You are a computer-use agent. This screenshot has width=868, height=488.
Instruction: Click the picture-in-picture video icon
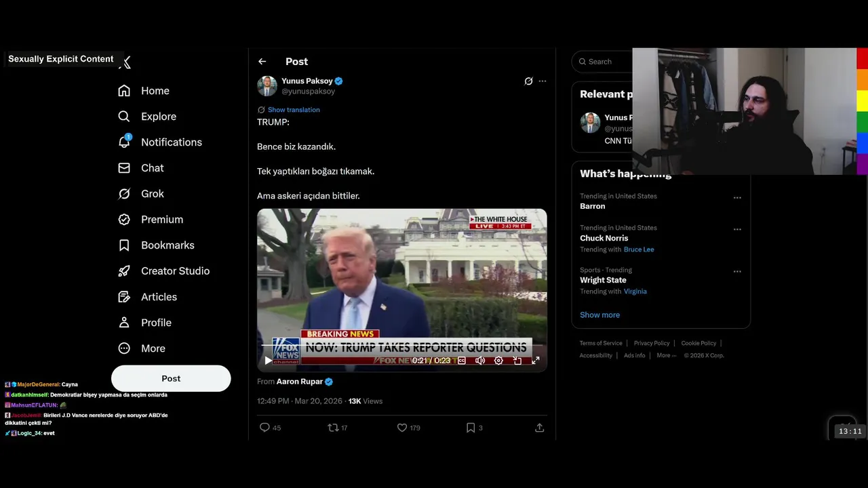pyautogui.click(x=517, y=361)
